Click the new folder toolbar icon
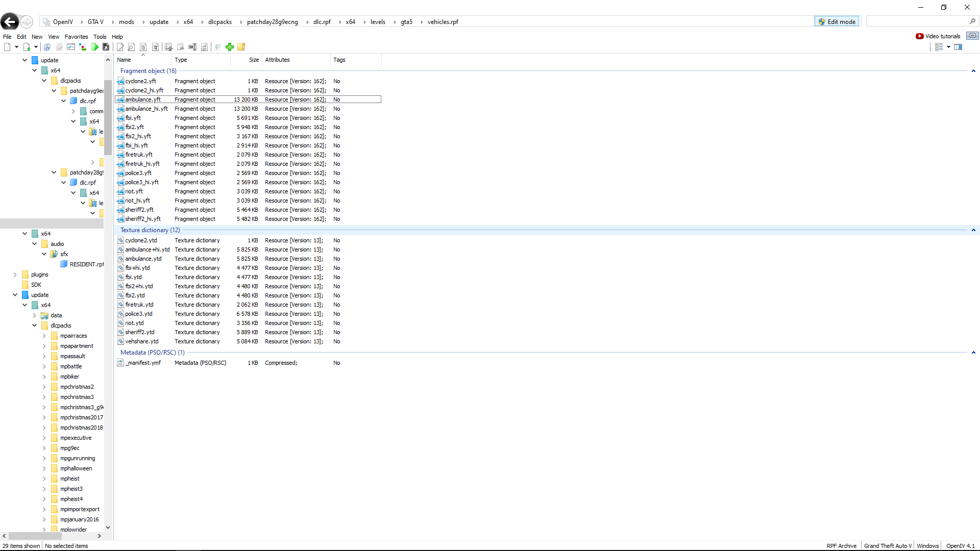Viewport: 980px width, 551px height. coord(241,47)
